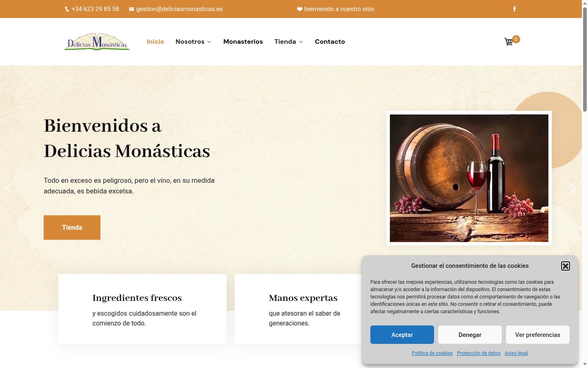The image size is (588, 368).
Task: Open the shopping cart icon
Action: tap(508, 42)
